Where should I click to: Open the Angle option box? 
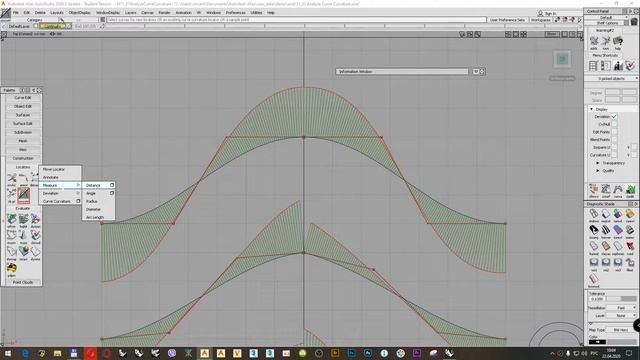112,193
